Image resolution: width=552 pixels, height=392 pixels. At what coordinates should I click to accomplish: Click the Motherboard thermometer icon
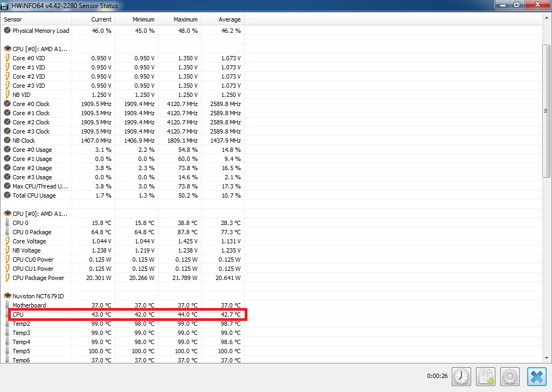(x=8, y=305)
